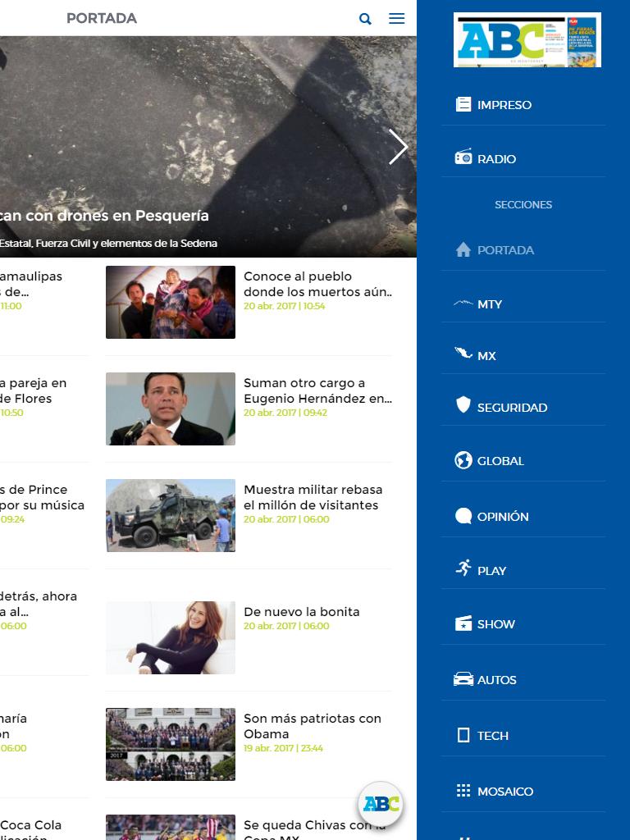Viewport: 630px width, 840px height.
Task: Open 'Son más patriotas con Obama' headline
Action: click(x=312, y=726)
